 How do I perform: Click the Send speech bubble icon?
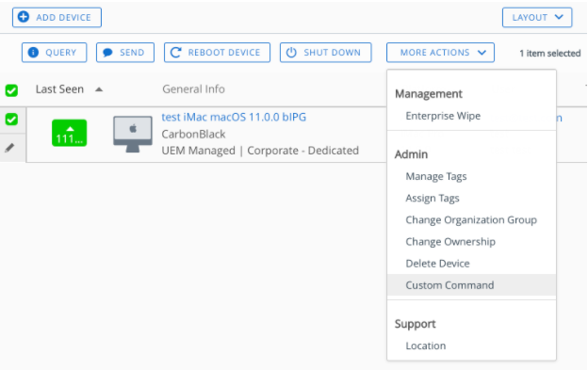(x=107, y=53)
